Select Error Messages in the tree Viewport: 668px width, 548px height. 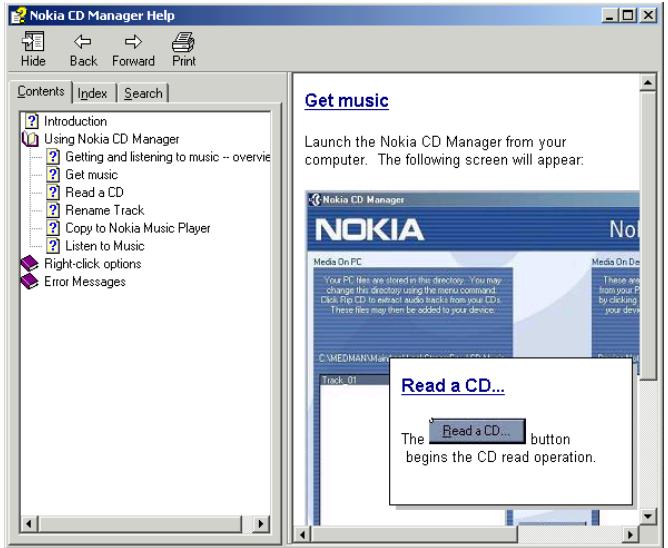(x=85, y=282)
